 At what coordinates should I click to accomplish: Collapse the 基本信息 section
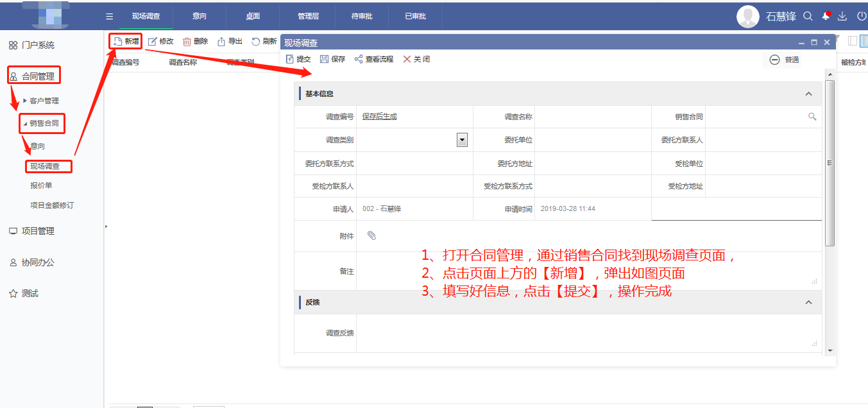pos(808,94)
